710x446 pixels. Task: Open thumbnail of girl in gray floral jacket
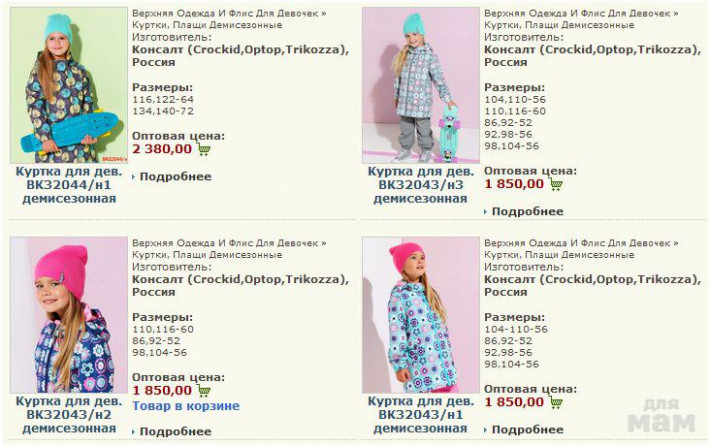[421, 85]
